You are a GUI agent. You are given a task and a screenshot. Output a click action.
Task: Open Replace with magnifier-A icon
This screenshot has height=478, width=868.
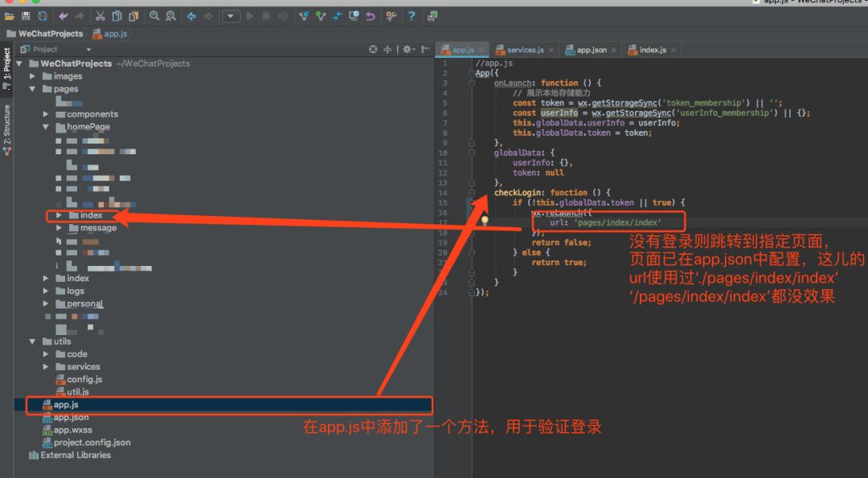(x=171, y=17)
